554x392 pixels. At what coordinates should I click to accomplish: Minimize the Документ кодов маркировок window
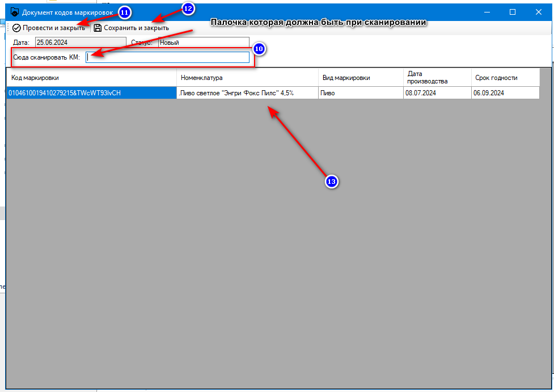click(486, 11)
